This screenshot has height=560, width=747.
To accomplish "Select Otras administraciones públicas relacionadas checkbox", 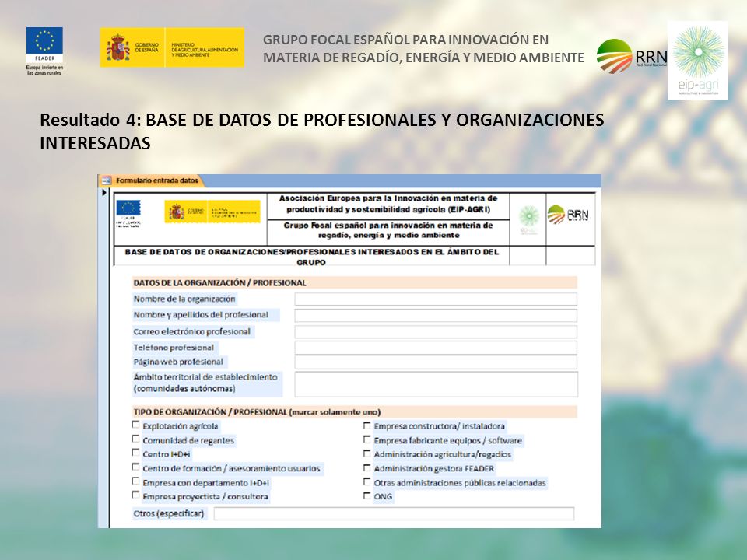I will coord(366,482).
